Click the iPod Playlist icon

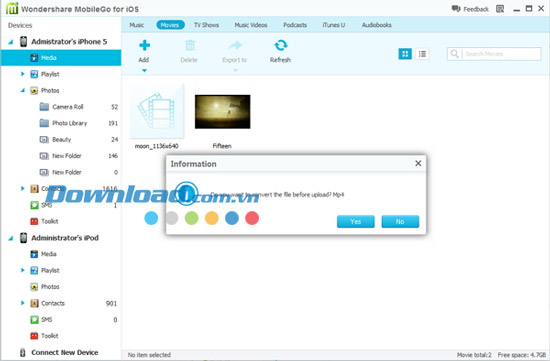pyautogui.click(x=34, y=270)
